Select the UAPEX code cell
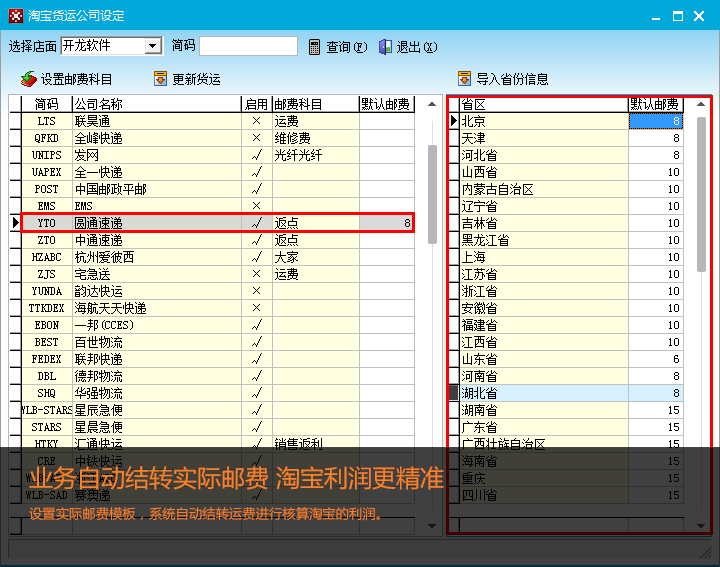Viewport: 720px width, 567px height. [47, 172]
